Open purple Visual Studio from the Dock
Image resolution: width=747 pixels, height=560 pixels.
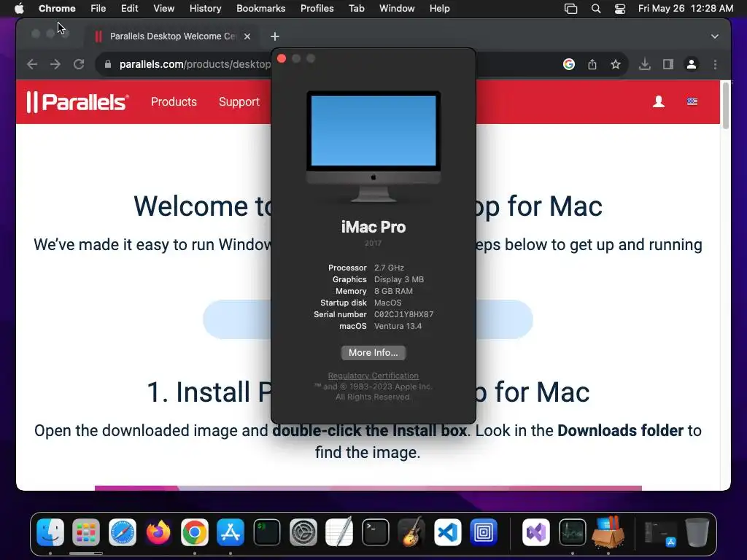(536, 532)
